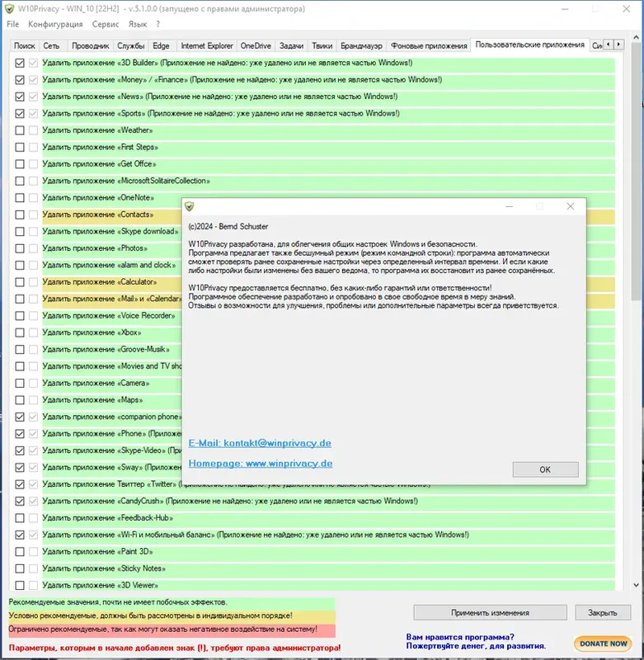Check the «Paint 3D» removal checkbox

(x=20, y=552)
